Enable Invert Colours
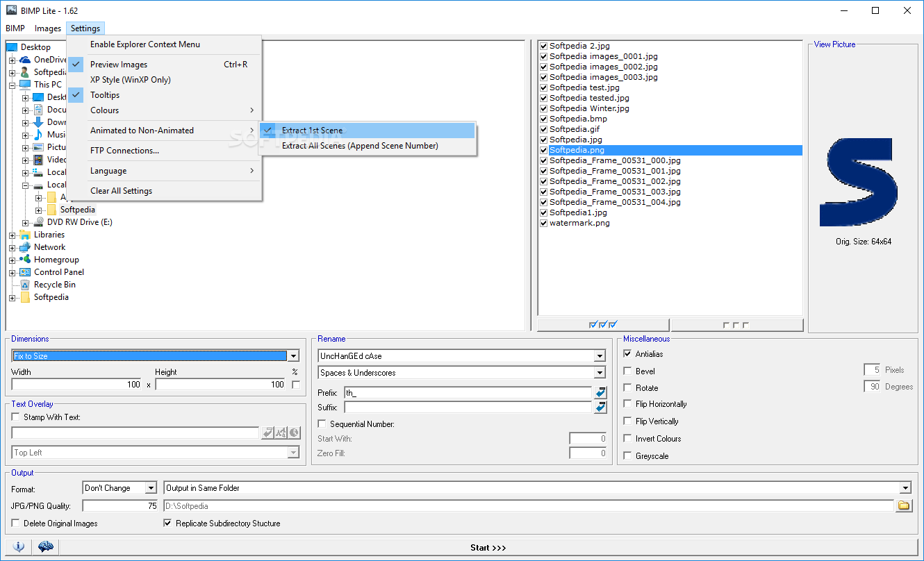The width and height of the screenshot is (924, 561). click(x=628, y=439)
